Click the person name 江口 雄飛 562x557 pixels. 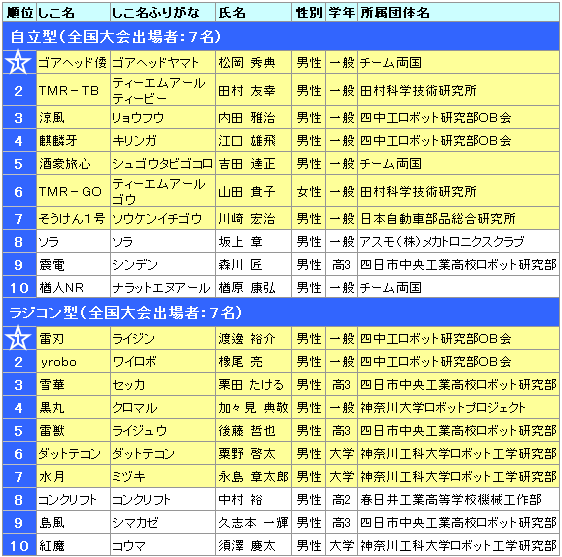[x=247, y=141]
